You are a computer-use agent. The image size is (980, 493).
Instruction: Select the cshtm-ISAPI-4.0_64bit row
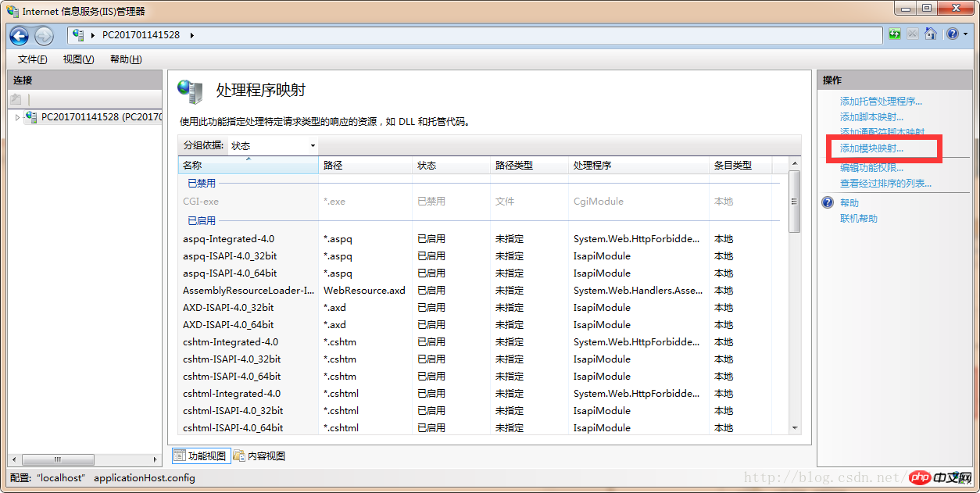[482, 377]
